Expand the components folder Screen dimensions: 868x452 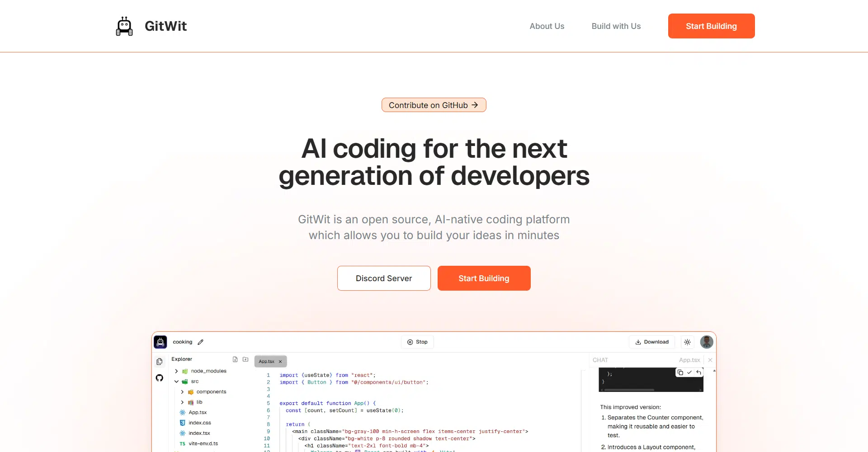(182, 392)
